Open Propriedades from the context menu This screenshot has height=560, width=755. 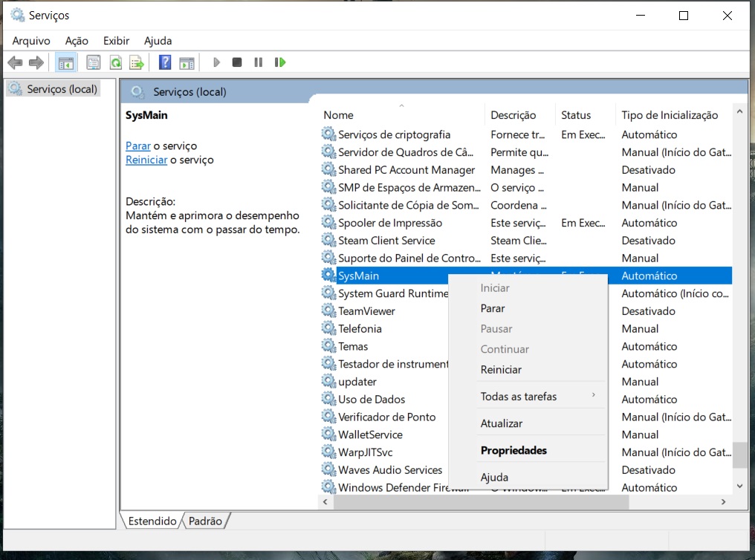[x=528, y=450]
